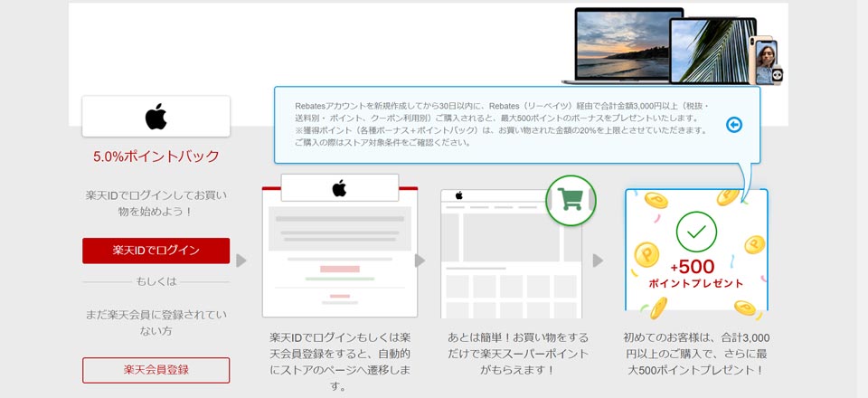
Task: Click the Apple devices banner image
Action: tap(673, 46)
